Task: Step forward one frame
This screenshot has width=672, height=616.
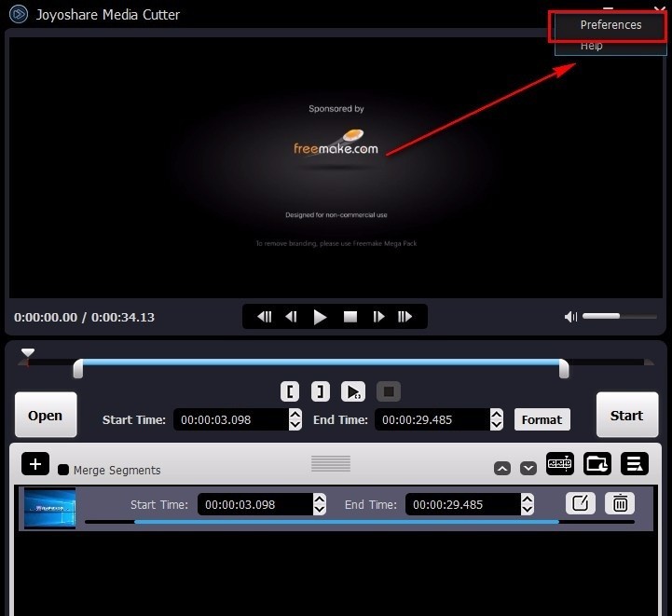Action: coord(378,317)
